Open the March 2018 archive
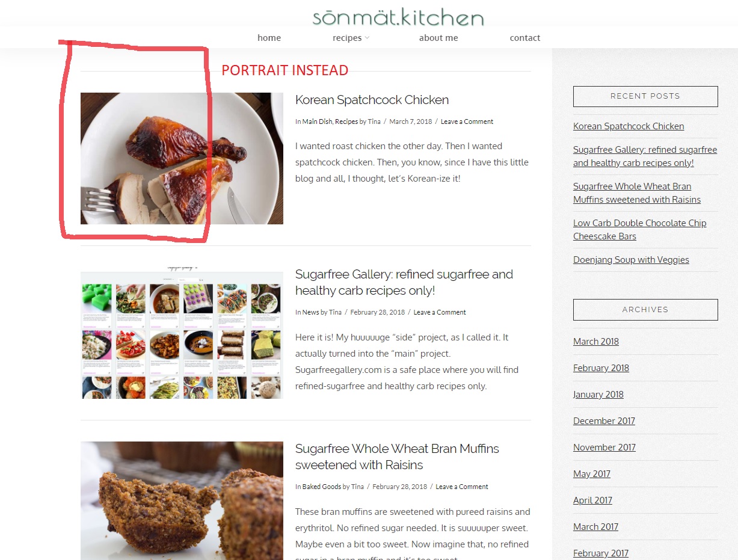The image size is (738, 560). click(596, 341)
